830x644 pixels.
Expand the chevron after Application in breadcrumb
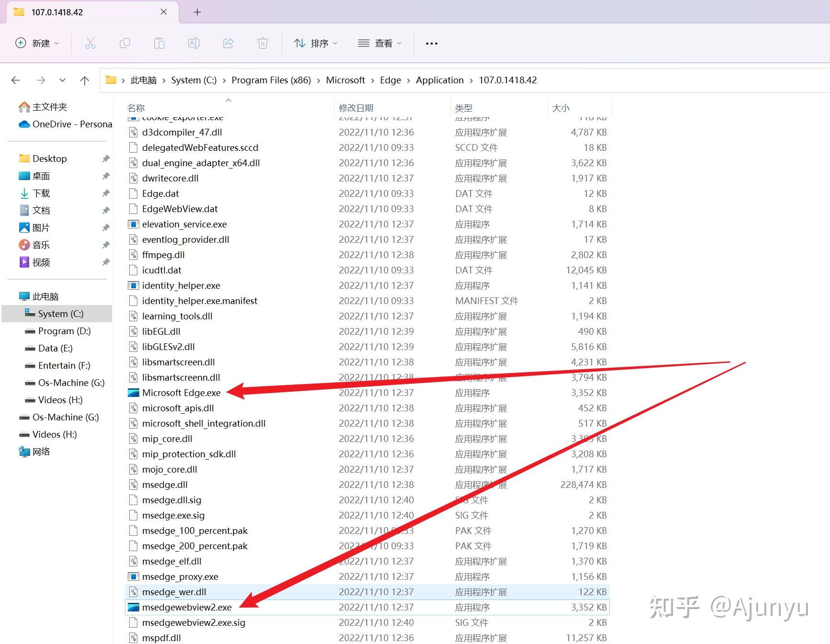coord(471,80)
